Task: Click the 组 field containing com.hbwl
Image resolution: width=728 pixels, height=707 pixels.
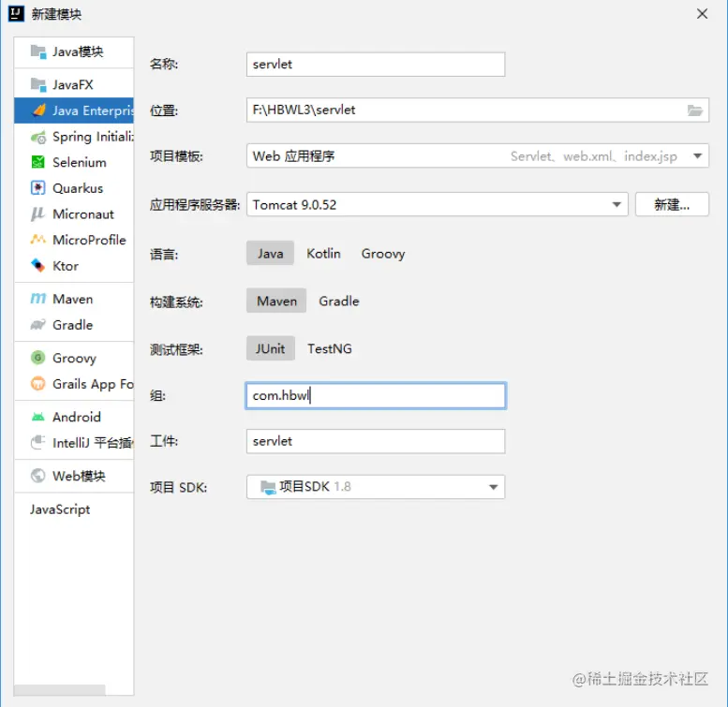Action: (x=376, y=396)
